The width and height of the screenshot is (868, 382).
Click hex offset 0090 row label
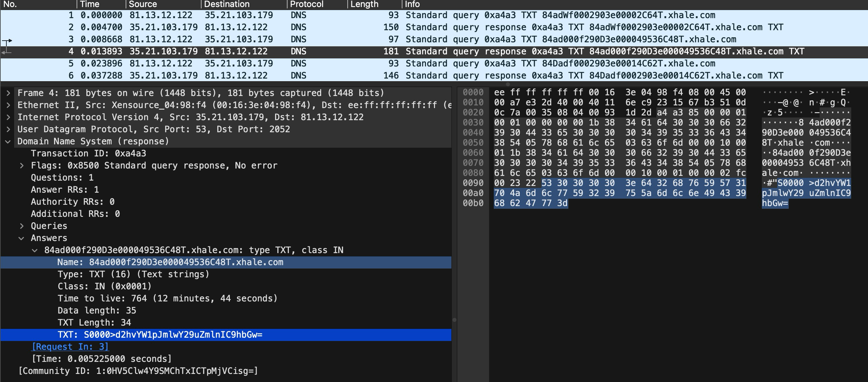coord(473,183)
